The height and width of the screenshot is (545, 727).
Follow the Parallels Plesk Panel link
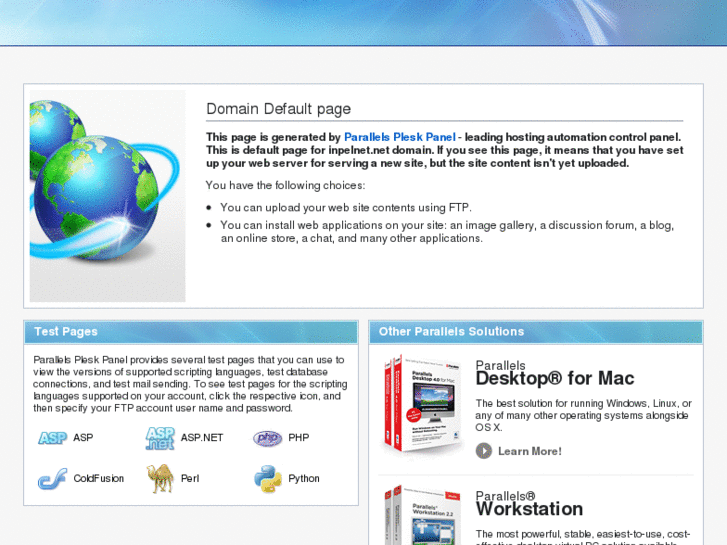coord(400,137)
